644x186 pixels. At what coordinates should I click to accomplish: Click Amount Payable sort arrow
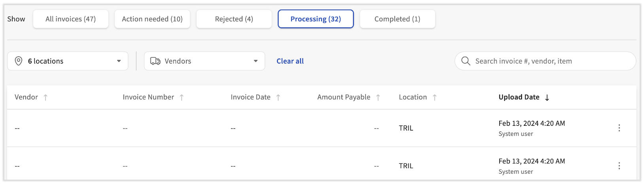378,97
